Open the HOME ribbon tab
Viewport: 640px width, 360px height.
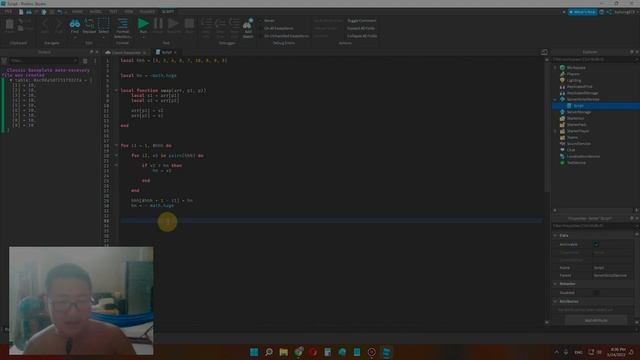(77, 12)
